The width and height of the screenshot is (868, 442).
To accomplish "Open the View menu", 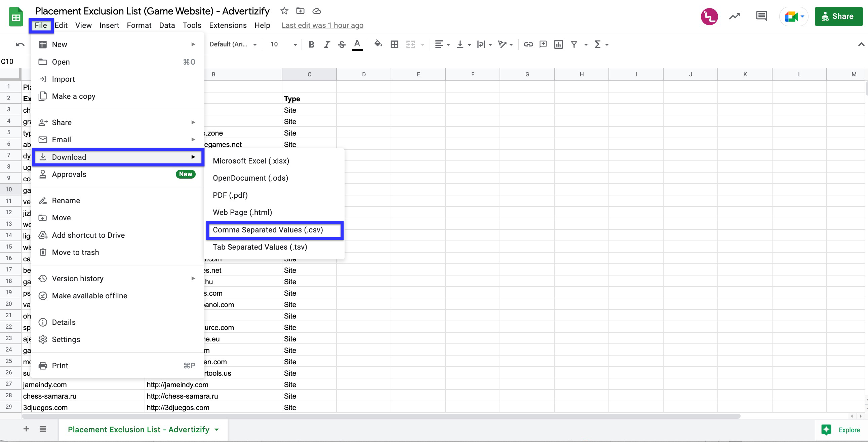I will point(83,25).
